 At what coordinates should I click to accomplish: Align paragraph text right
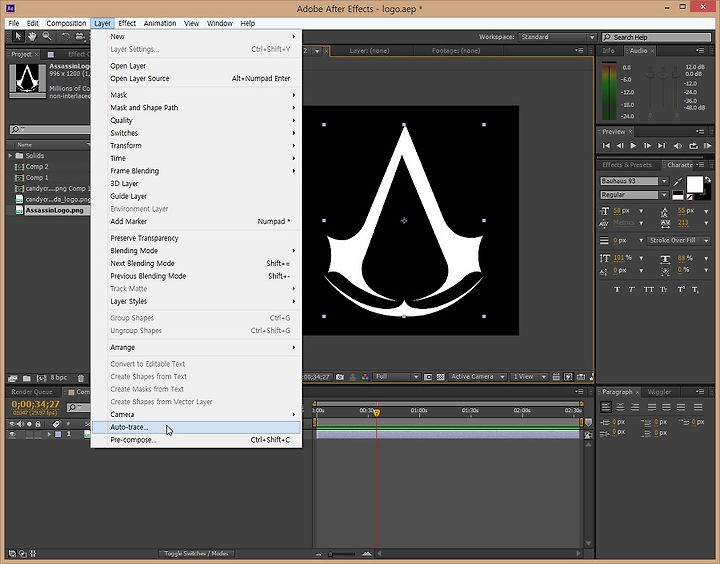(635, 407)
